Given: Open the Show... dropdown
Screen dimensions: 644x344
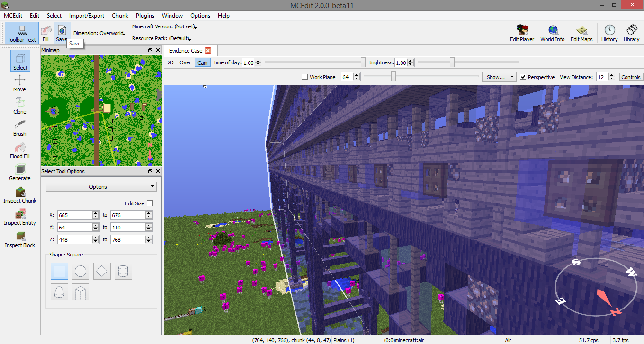Looking at the screenshot, I should coord(499,77).
